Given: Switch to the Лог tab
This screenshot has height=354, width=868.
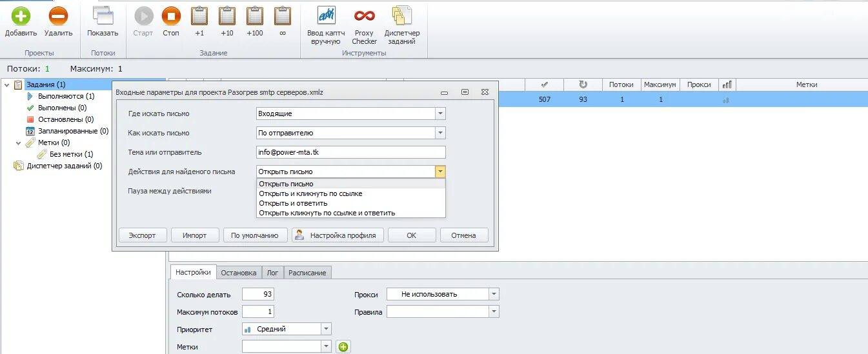Looking at the screenshot, I should click(x=273, y=273).
